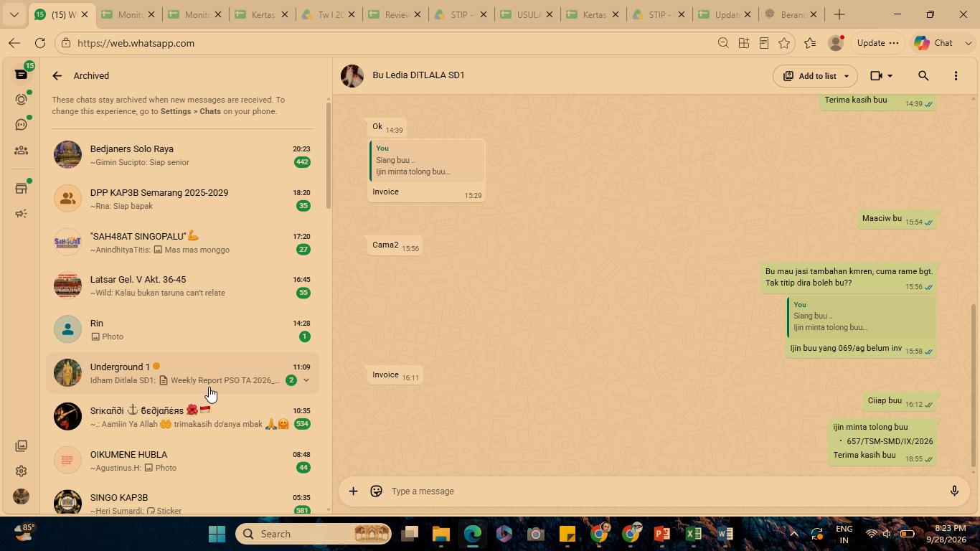This screenshot has width=980, height=551.
Task: Open Excel from the Windows taskbar
Action: click(693, 534)
